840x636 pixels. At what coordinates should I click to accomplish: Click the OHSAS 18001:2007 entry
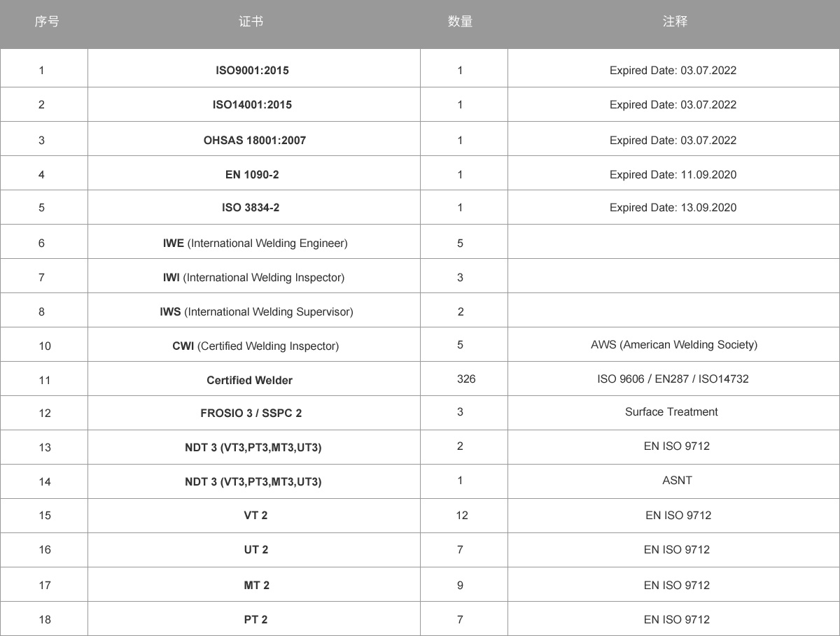click(x=255, y=140)
